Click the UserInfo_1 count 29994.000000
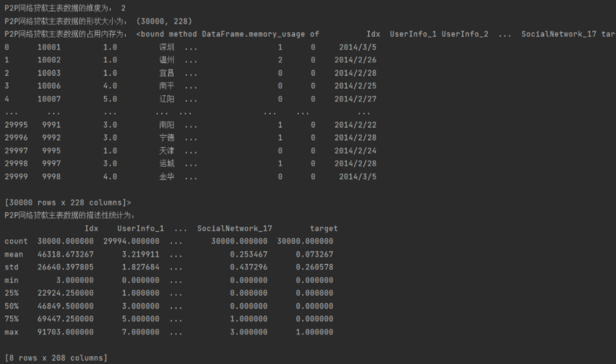Viewport: 616px width, 364px height. pyautogui.click(x=132, y=241)
